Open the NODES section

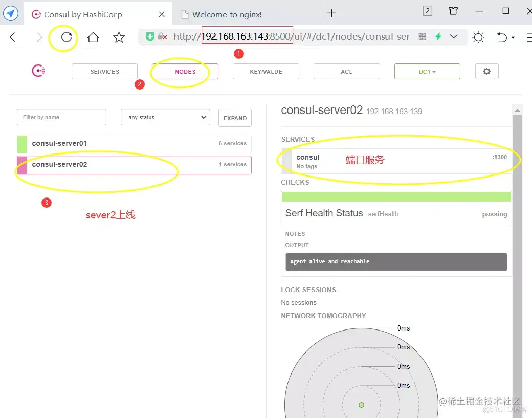[x=185, y=72]
